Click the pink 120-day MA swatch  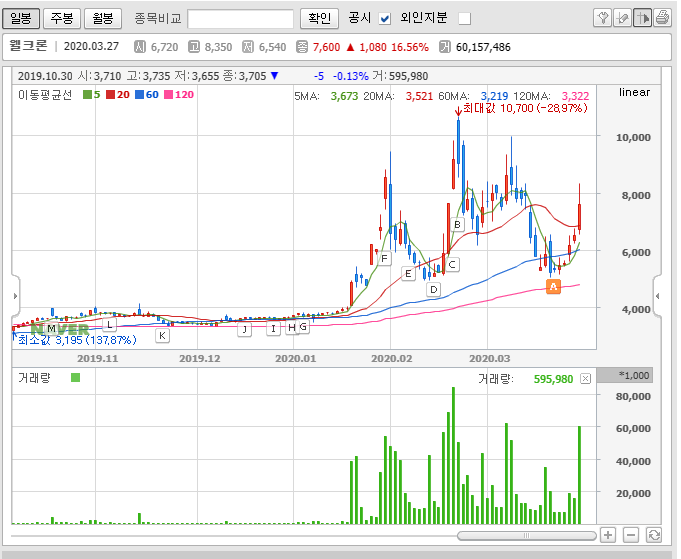click(169, 95)
